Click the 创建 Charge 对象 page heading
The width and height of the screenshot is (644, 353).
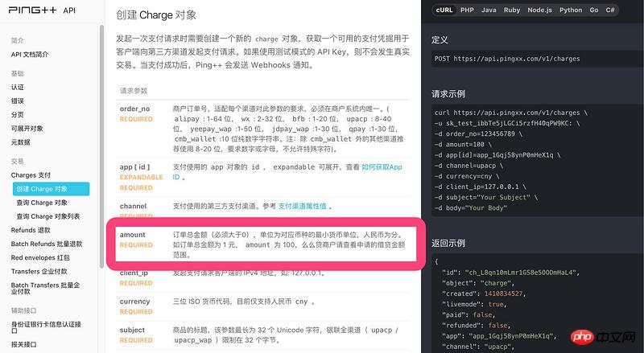pos(156,15)
